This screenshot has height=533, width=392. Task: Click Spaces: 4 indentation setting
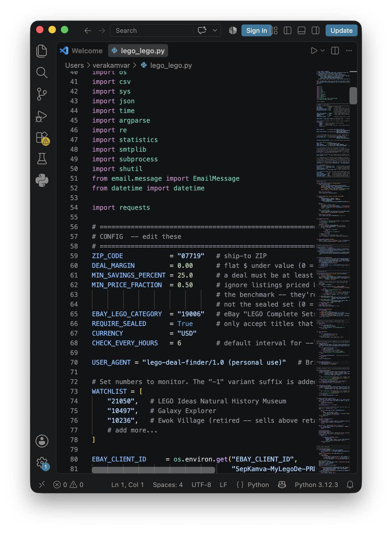168,485
